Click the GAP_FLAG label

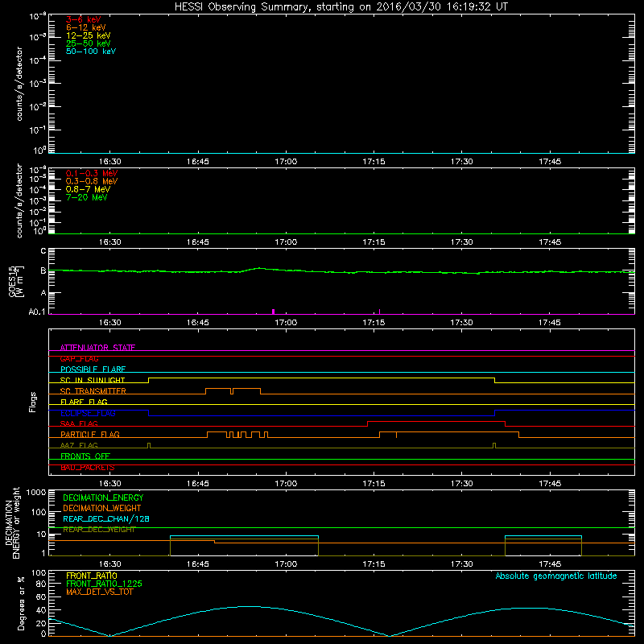coord(79,358)
